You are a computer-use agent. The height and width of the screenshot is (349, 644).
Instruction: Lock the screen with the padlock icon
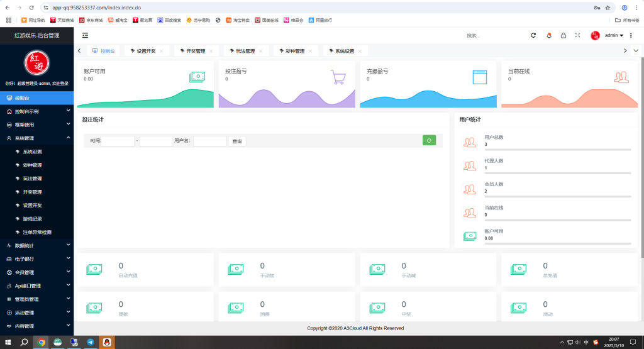563,35
